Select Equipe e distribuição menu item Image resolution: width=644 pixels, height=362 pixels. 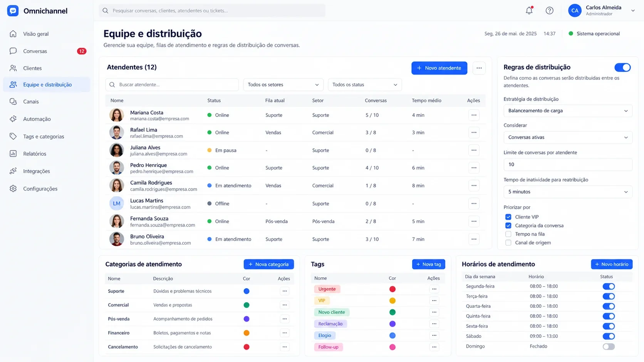(x=47, y=85)
